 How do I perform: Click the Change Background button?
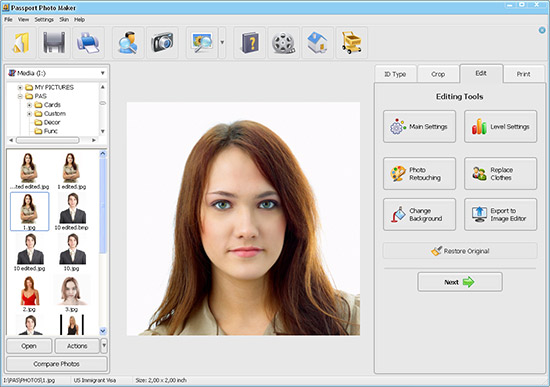[x=420, y=214]
